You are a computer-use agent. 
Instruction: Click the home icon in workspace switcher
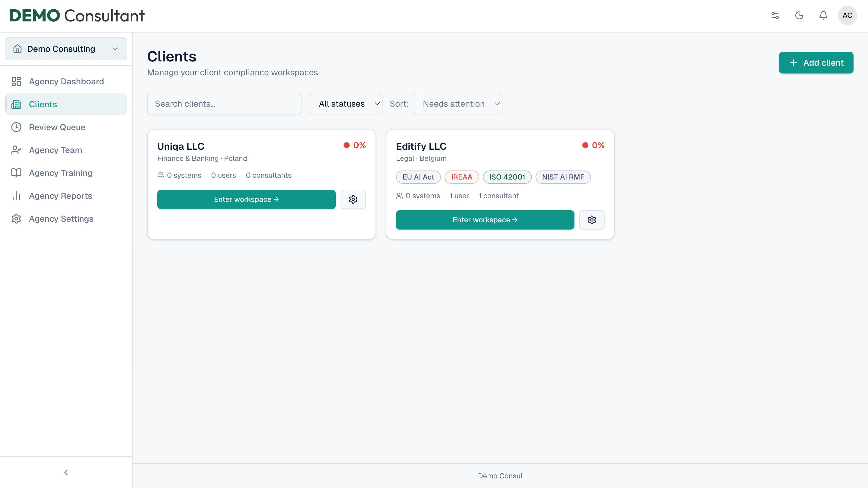tap(17, 49)
